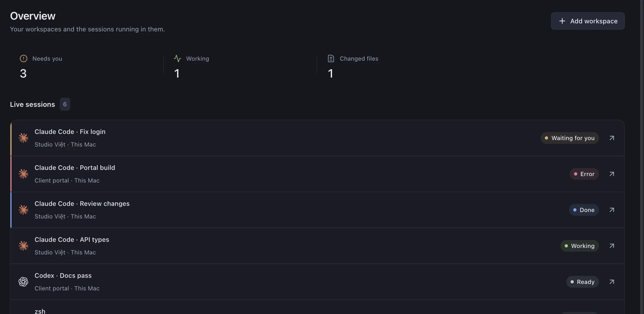Click the Working count under the Working label
The width and height of the screenshot is (644, 314).
tap(177, 74)
